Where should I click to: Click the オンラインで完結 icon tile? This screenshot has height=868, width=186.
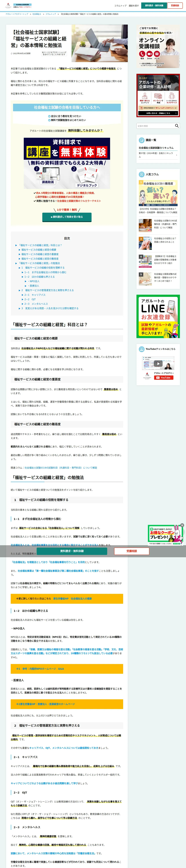point(158,98)
